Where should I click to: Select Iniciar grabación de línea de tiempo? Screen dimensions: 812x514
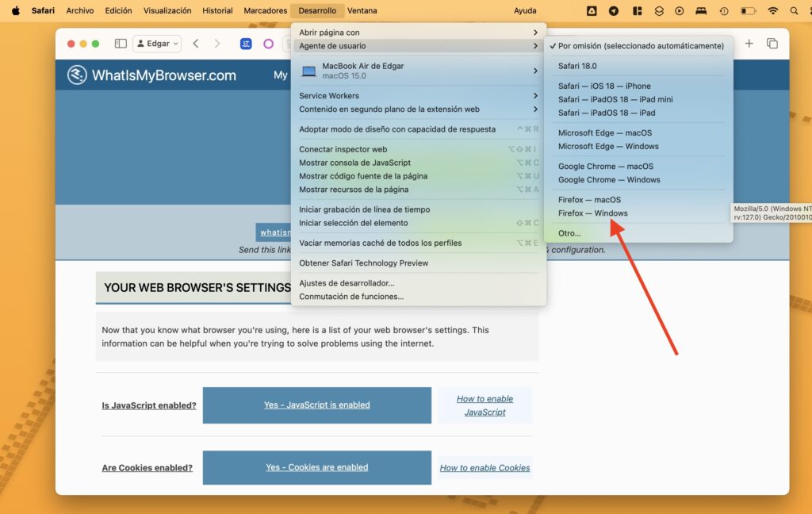[419, 209]
